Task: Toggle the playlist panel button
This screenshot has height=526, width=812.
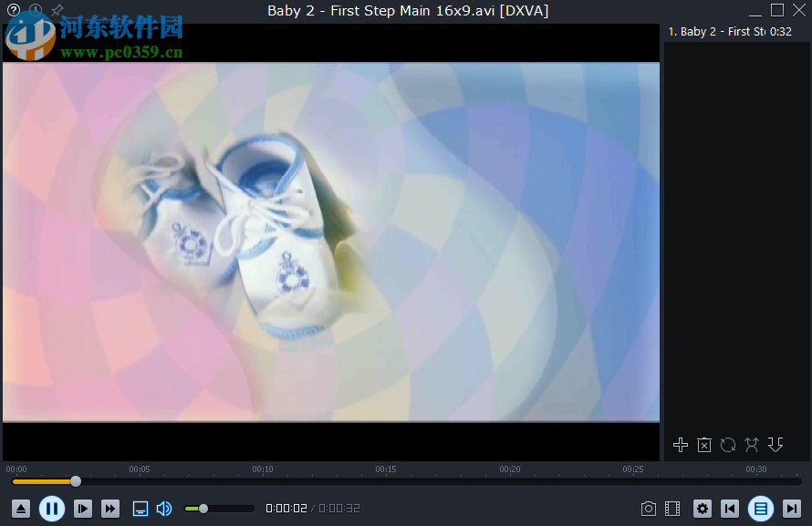Action: [x=761, y=509]
